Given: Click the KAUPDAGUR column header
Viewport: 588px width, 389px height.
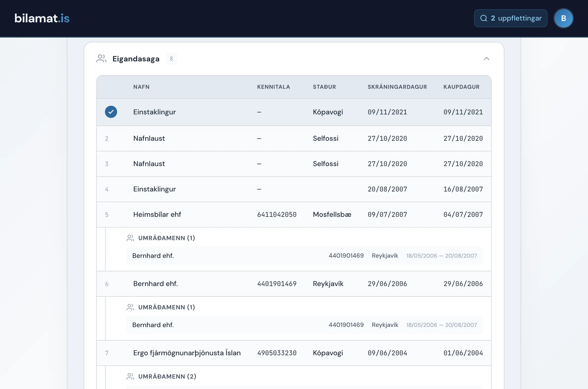Looking at the screenshot, I should coord(461,87).
